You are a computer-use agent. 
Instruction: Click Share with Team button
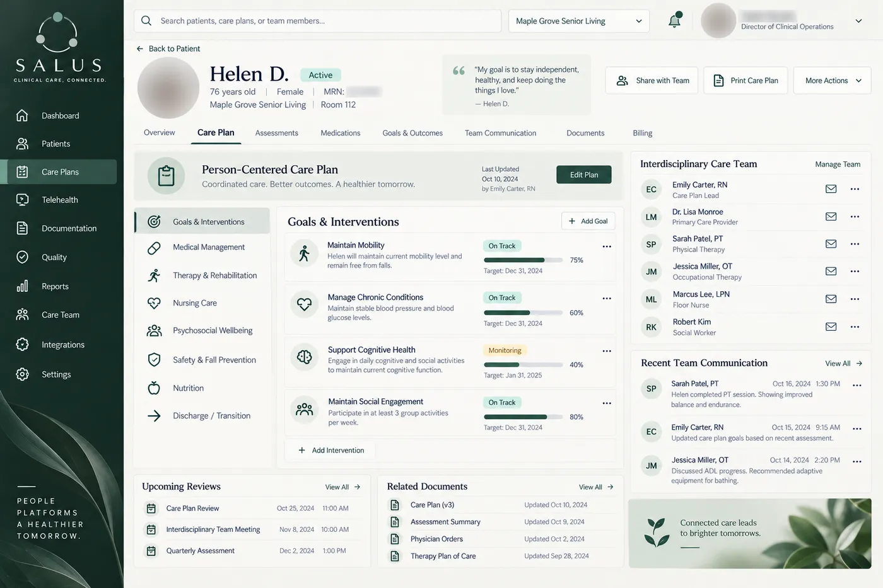652,81
